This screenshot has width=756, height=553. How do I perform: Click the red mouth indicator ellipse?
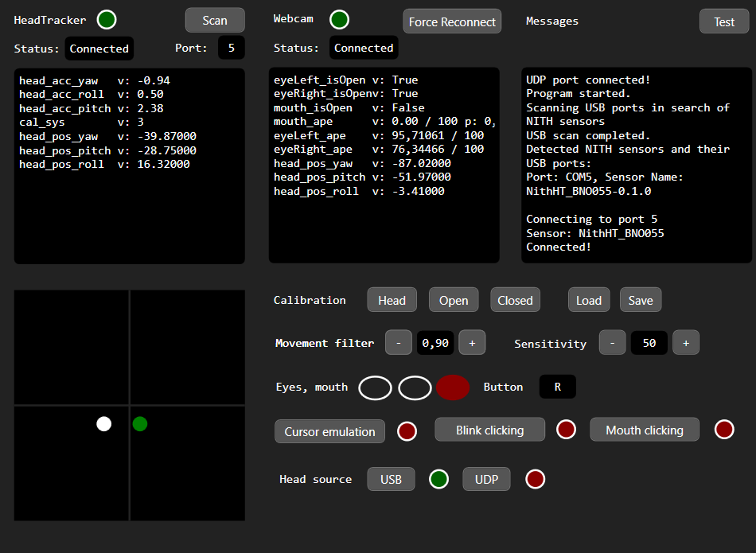(453, 387)
